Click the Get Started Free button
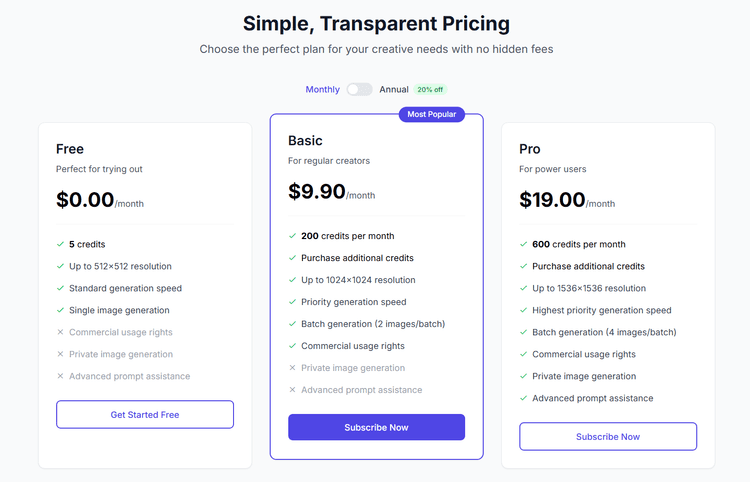The height and width of the screenshot is (482, 750). pos(145,414)
